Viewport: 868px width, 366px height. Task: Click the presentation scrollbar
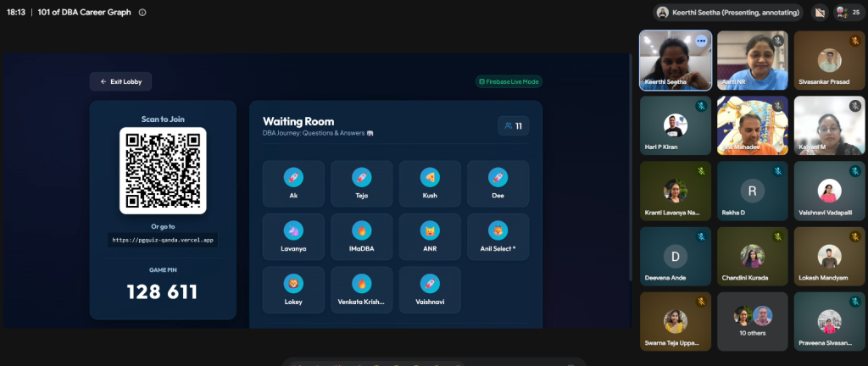click(630, 166)
